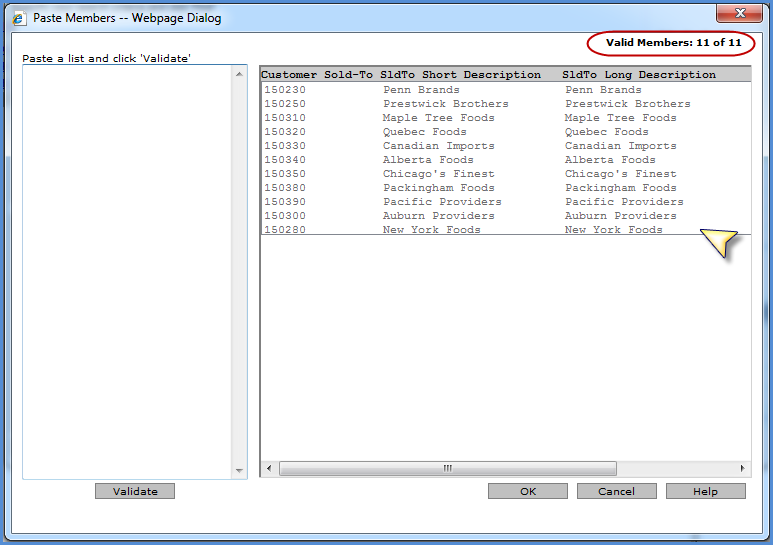This screenshot has height=545, width=773.
Task: Cancel the Paste Members dialog
Action: point(616,491)
